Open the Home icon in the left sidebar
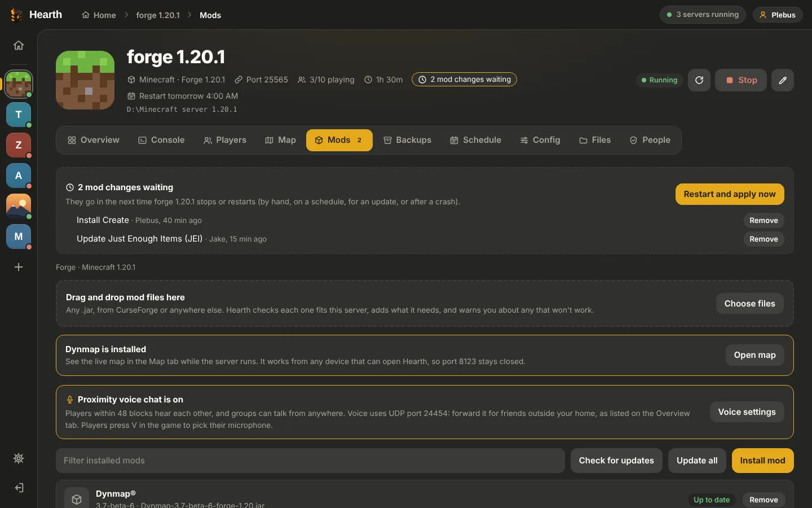This screenshot has height=508, width=812. 19,45
